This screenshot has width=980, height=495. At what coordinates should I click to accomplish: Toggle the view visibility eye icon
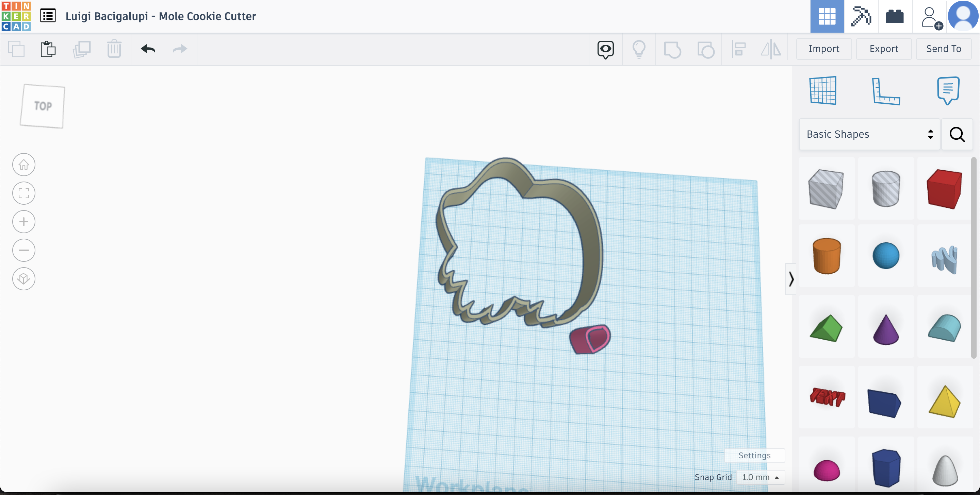(605, 49)
